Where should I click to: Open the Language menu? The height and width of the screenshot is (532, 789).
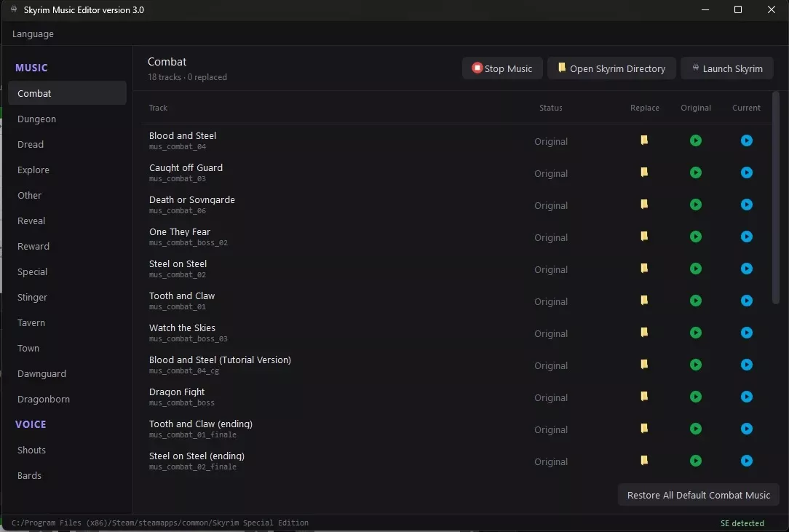33,33
